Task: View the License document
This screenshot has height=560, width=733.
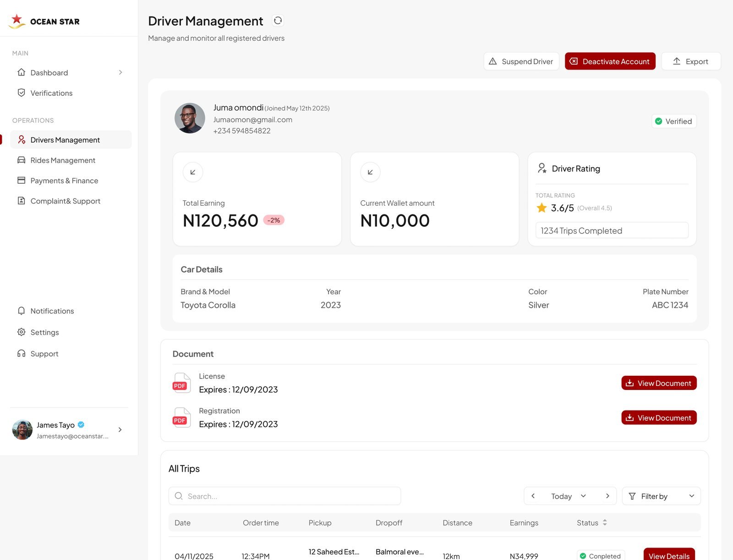Action: [x=659, y=383]
